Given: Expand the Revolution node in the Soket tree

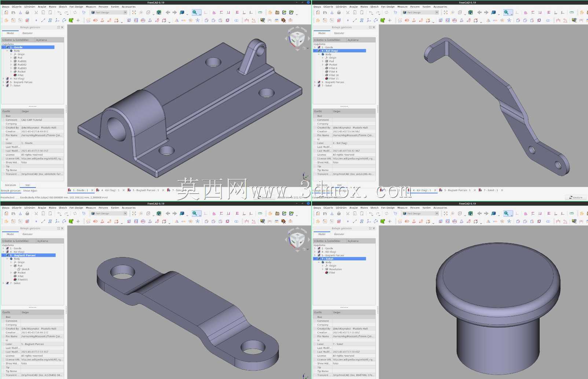Looking at the screenshot, I should click(x=323, y=269).
